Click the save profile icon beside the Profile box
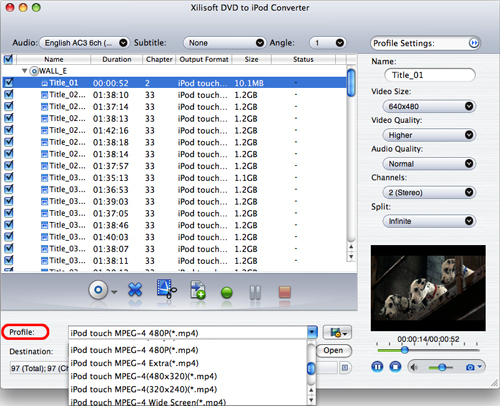The width and height of the screenshot is (500, 406). pos(337,332)
